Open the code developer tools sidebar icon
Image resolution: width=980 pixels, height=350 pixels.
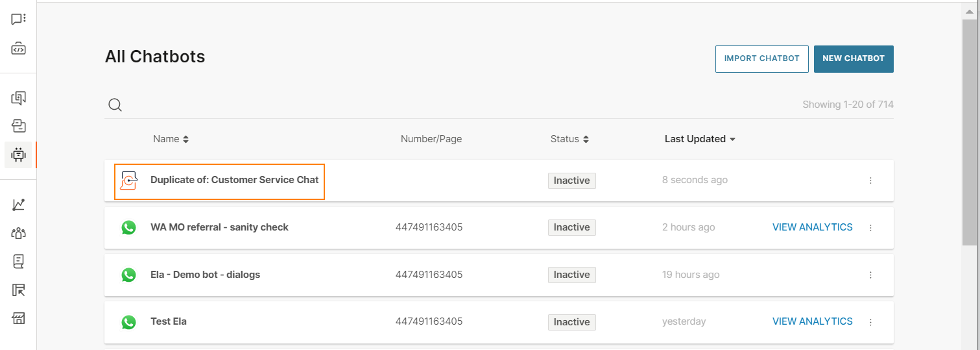pyautogui.click(x=18, y=49)
